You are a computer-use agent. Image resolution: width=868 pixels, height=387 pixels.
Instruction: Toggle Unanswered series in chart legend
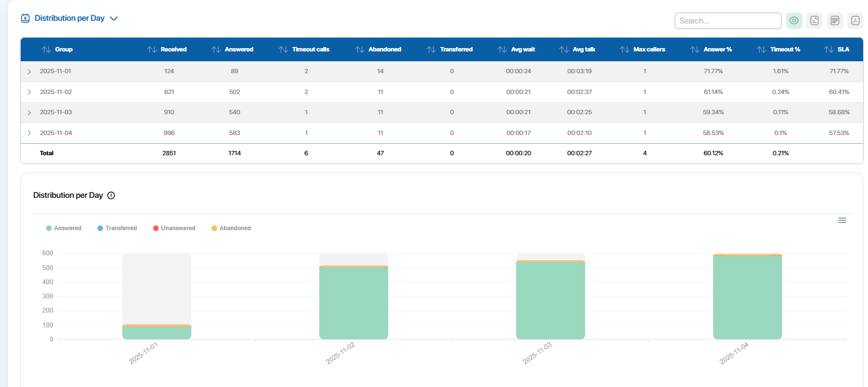pyautogui.click(x=174, y=228)
